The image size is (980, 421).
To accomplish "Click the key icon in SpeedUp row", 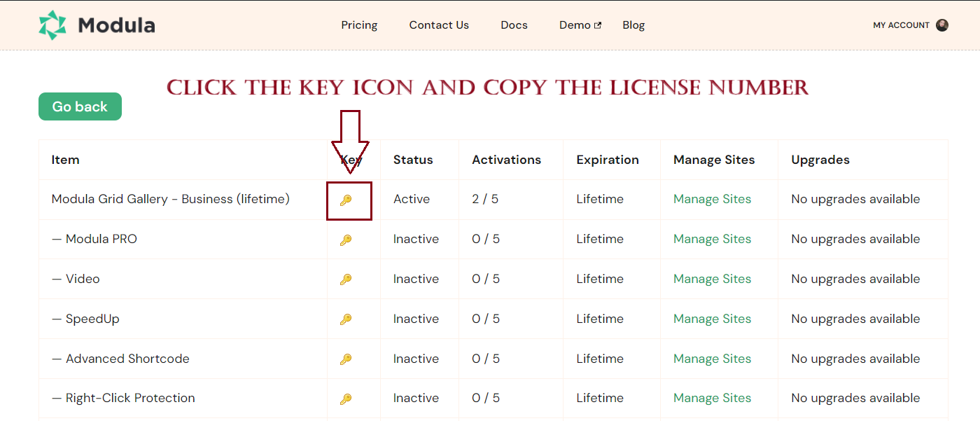I will pos(346,319).
